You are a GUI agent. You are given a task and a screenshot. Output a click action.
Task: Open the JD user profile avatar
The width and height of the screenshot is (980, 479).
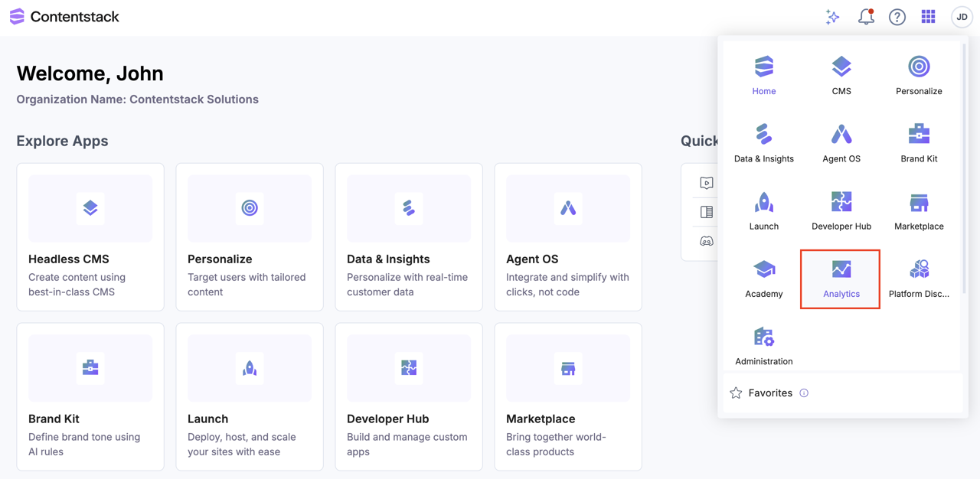coord(962,17)
